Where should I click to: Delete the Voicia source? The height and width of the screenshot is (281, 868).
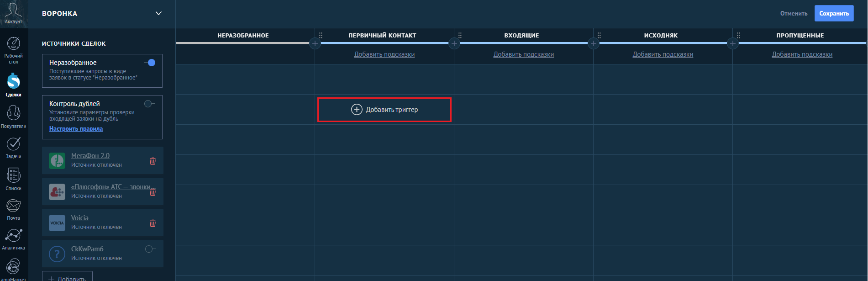pyautogui.click(x=153, y=223)
